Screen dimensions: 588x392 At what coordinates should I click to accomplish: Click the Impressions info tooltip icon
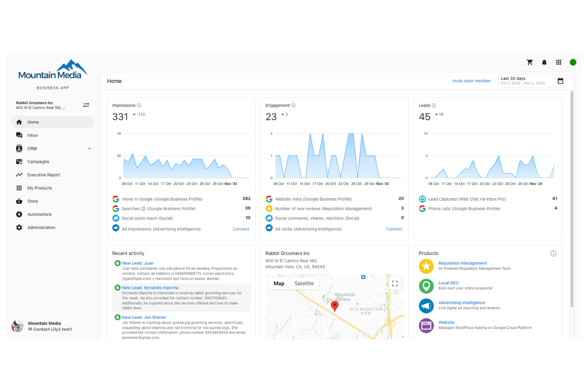(139, 105)
